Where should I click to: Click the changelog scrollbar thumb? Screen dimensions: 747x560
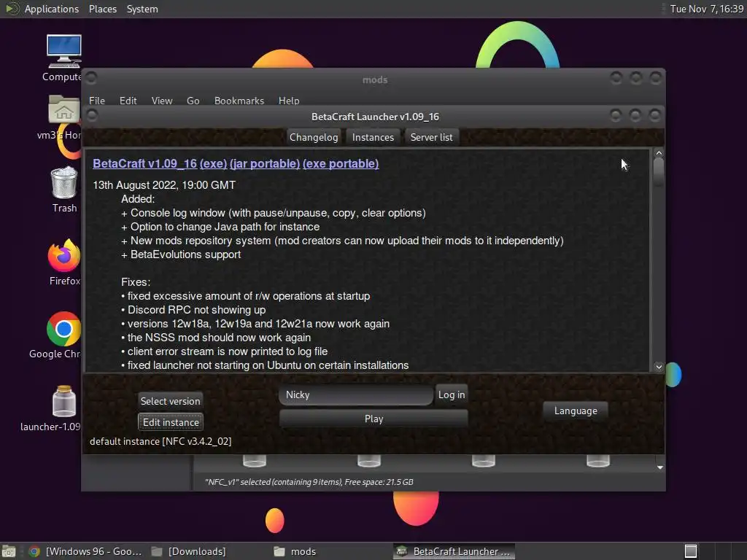tap(659, 172)
